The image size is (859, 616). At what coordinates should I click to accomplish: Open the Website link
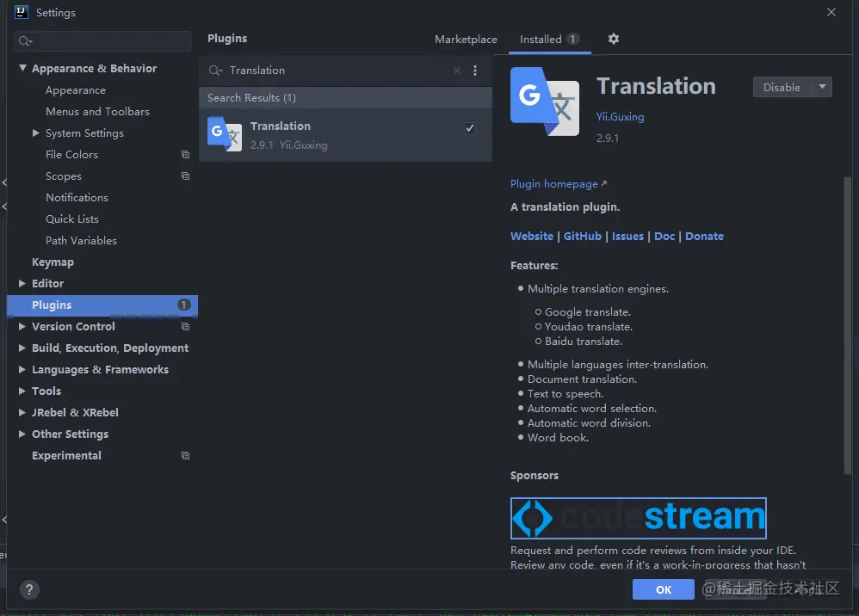(x=531, y=236)
